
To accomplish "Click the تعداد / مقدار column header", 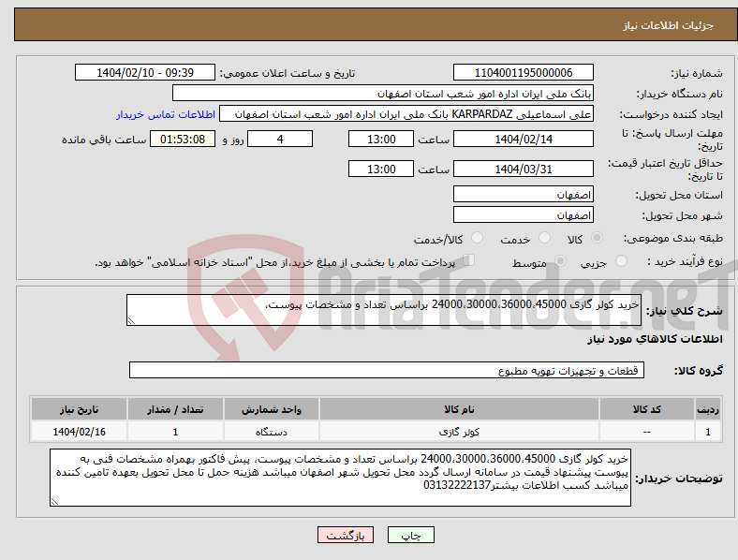I will click(x=175, y=409).
